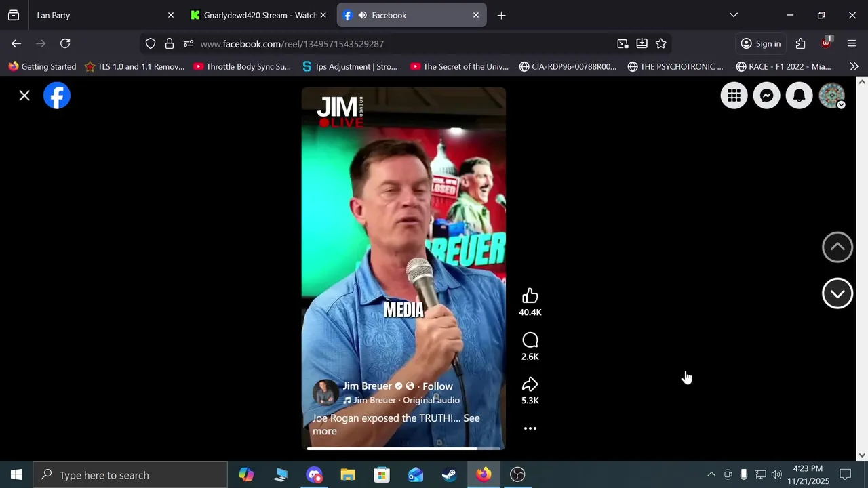Open tracking protection shield icon

151,43
